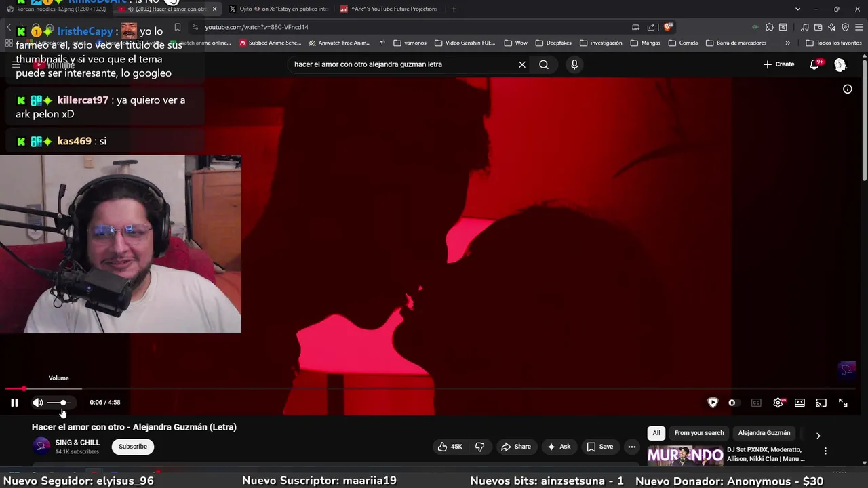Save the video to a playlist
868x488 pixels.
click(x=600, y=447)
